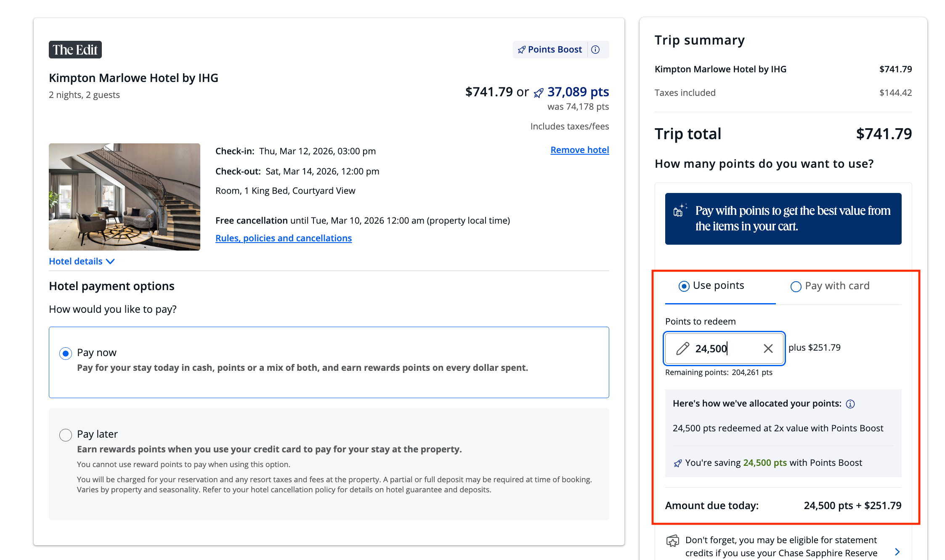The width and height of the screenshot is (945, 560).
Task: Open statement credits details chevron
Action: click(897, 552)
